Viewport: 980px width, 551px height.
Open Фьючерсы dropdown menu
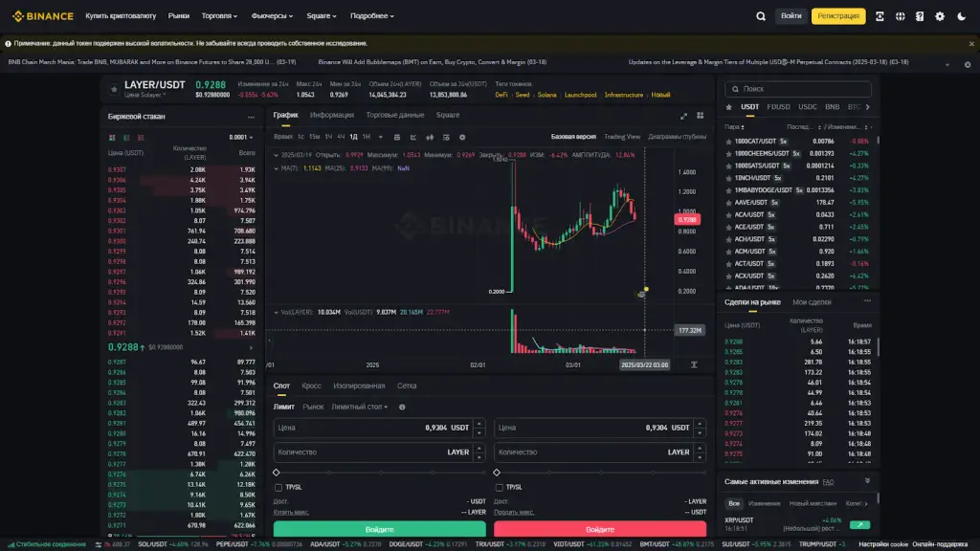point(272,16)
